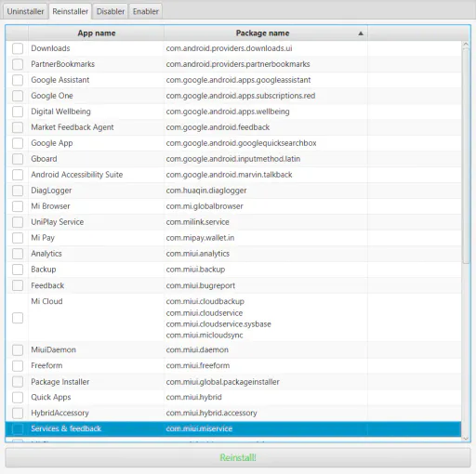Click com.milink.service package name
The height and width of the screenshot is (474, 476).
(x=198, y=222)
